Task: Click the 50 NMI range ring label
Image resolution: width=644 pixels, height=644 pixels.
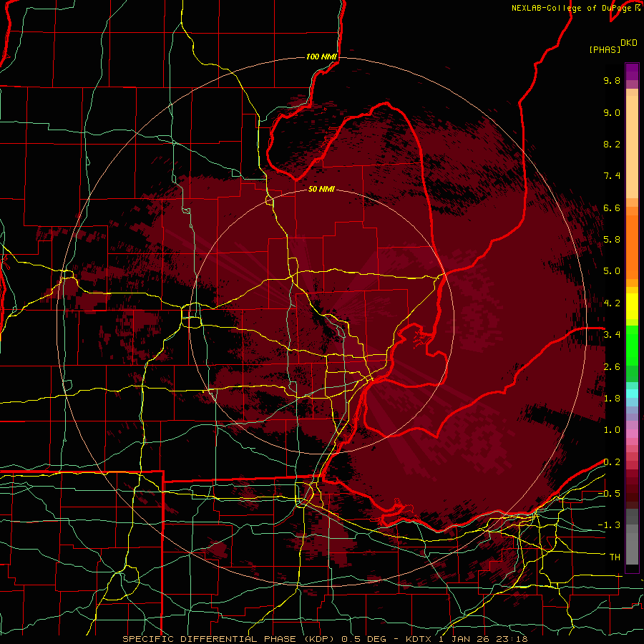Action: click(321, 190)
